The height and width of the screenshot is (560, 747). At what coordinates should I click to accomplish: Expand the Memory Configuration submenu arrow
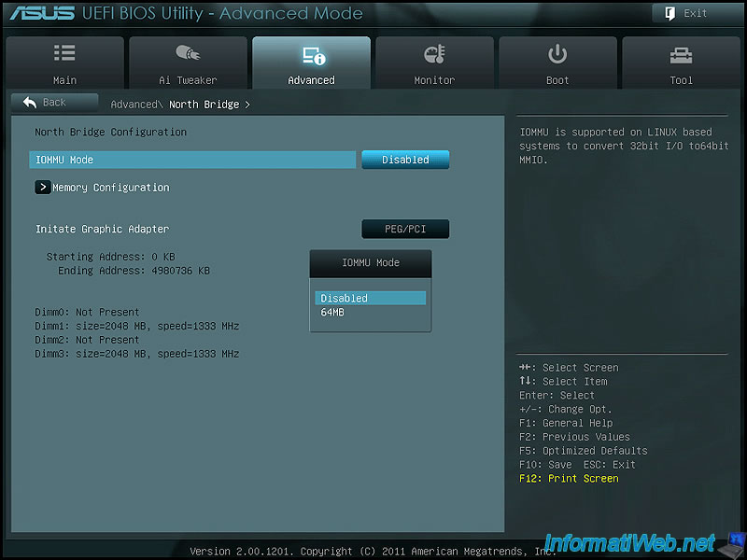pos(42,188)
